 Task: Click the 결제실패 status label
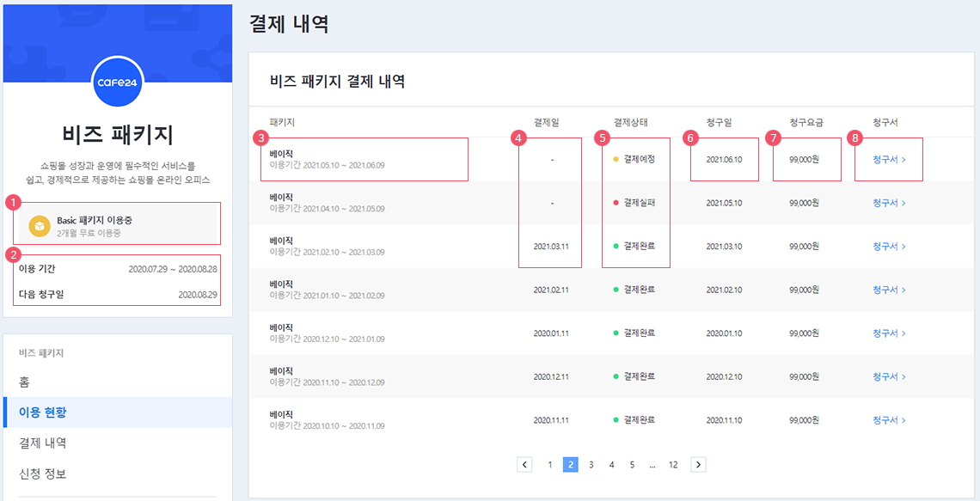point(639,203)
